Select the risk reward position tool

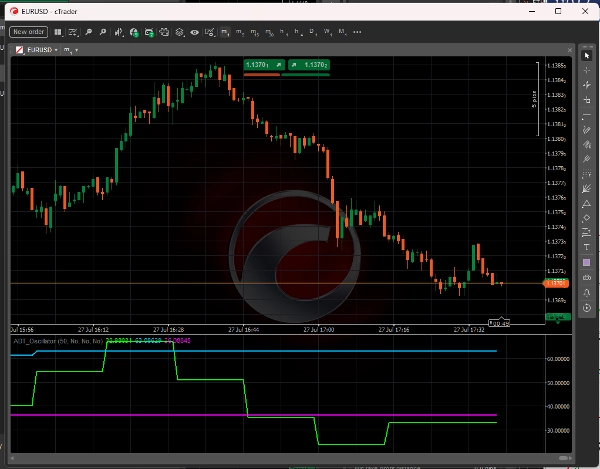[587, 233]
